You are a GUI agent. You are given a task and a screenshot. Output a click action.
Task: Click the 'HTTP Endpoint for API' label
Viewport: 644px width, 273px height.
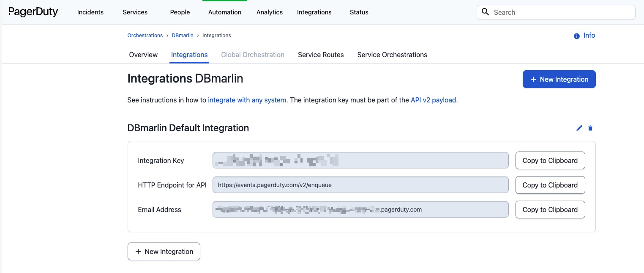coord(172,185)
